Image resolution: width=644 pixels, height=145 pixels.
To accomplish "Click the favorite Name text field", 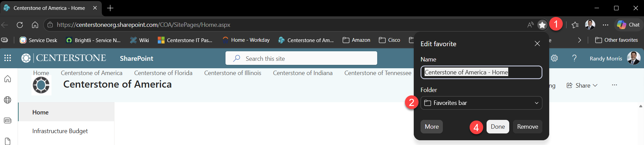I will [481, 72].
